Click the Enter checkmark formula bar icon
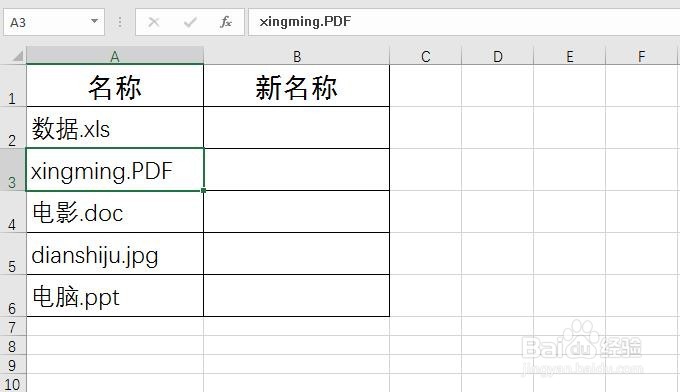 (x=190, y=22)
